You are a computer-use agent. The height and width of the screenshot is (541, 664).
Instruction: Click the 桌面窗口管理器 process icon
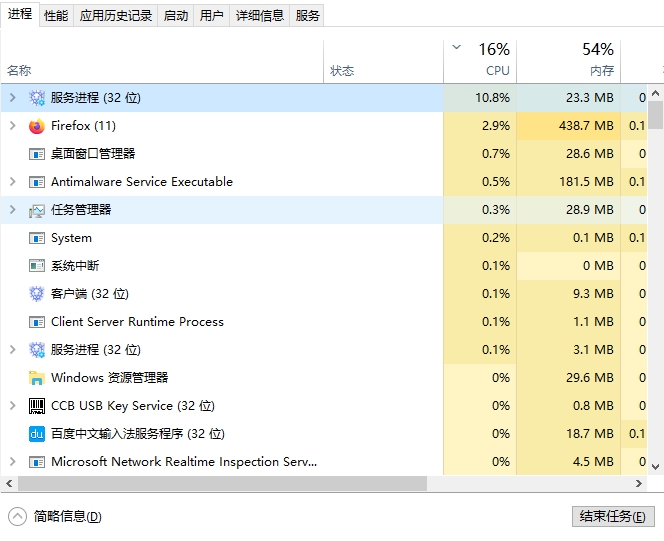(x=37, y=154)
